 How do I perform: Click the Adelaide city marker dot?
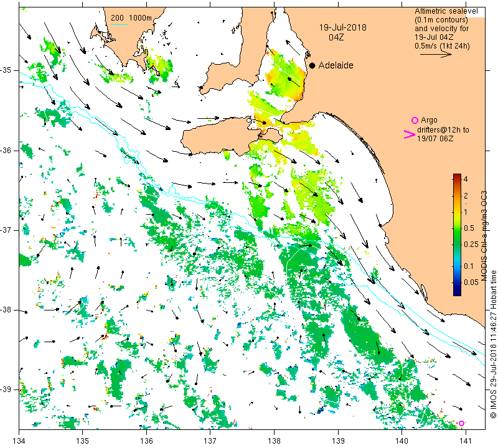coord(312,65)
